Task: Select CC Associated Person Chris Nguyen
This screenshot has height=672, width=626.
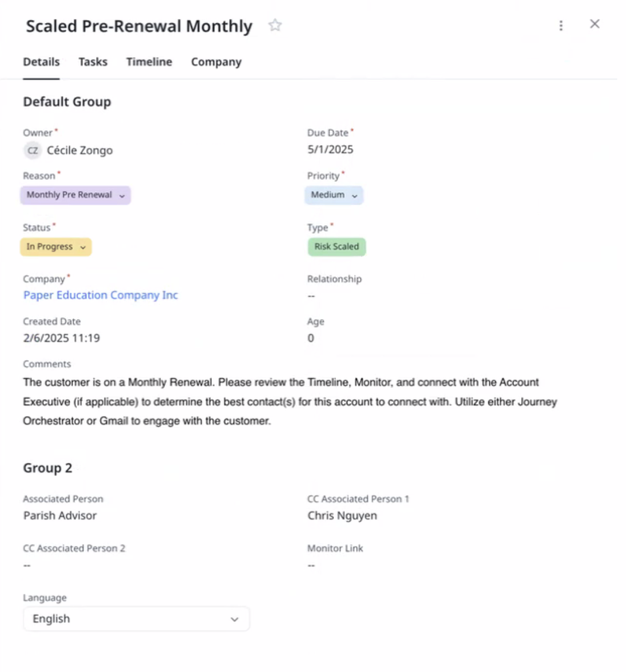Action: click(342, 515)
